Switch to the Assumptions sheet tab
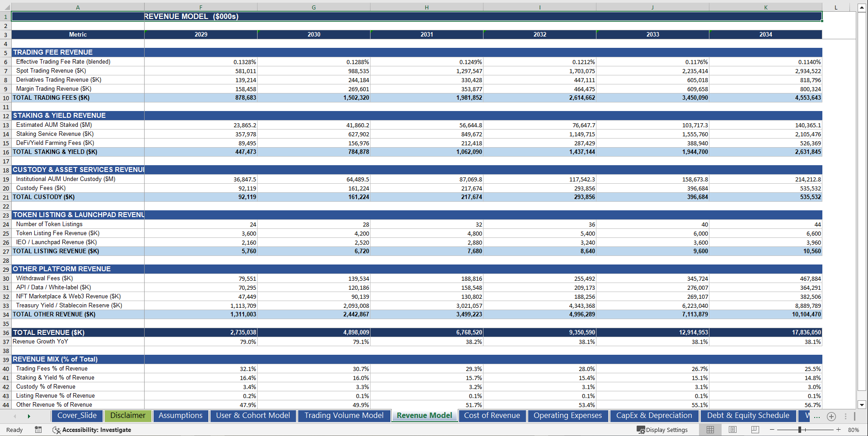 (180, 415)
